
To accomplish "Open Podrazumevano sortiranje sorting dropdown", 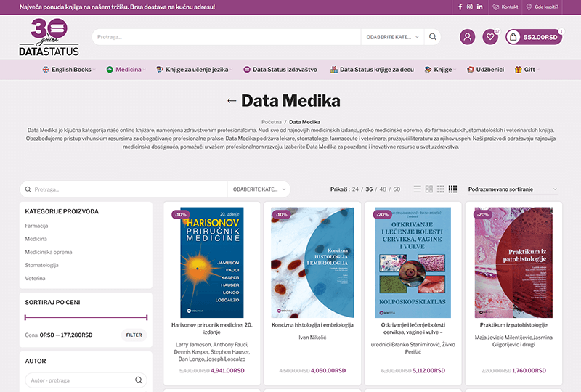I will pos(513,189).
